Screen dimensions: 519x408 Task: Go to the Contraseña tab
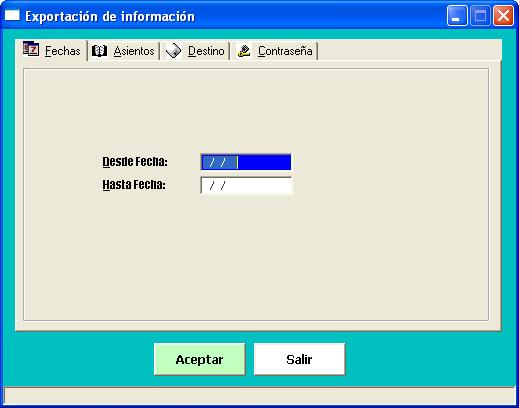coord(285,51)
